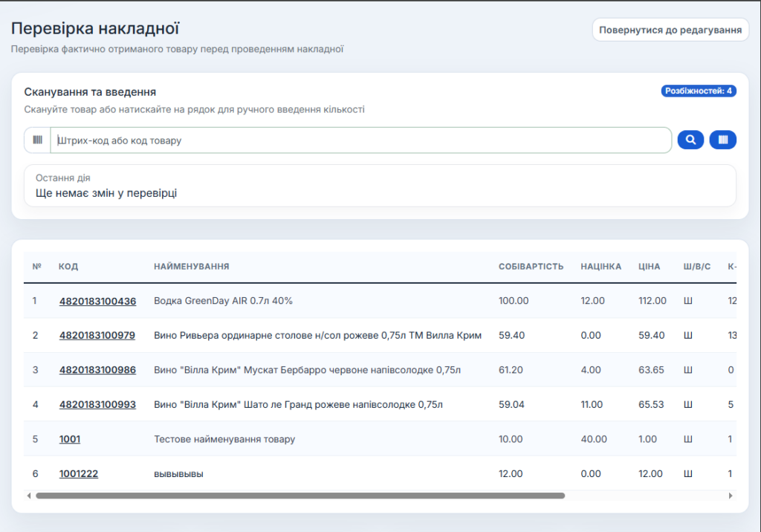This screenshot has width=761, height=532.
Task: Open item code 1001 link
Action: pyautogui.click(x=70, y=439)
